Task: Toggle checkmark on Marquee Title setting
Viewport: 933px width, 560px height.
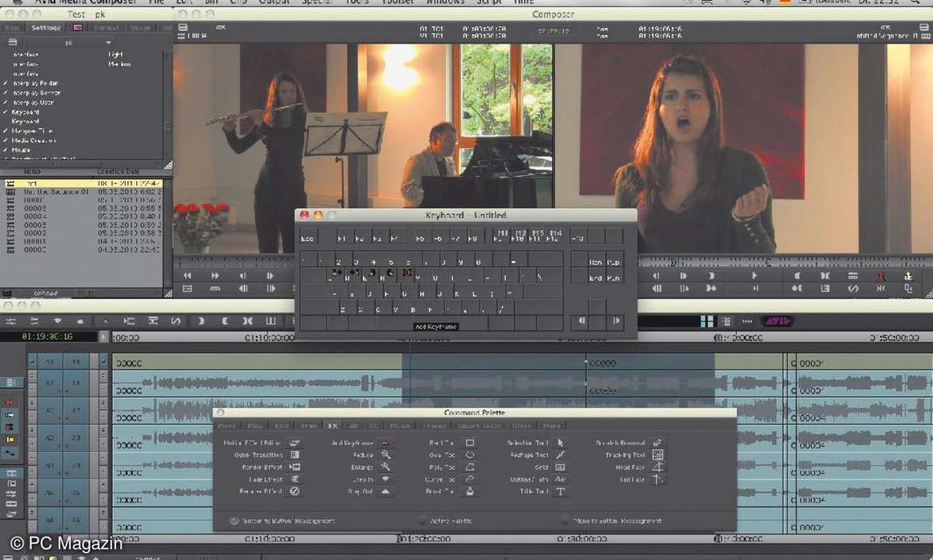Action: click(x=5, y=131)
